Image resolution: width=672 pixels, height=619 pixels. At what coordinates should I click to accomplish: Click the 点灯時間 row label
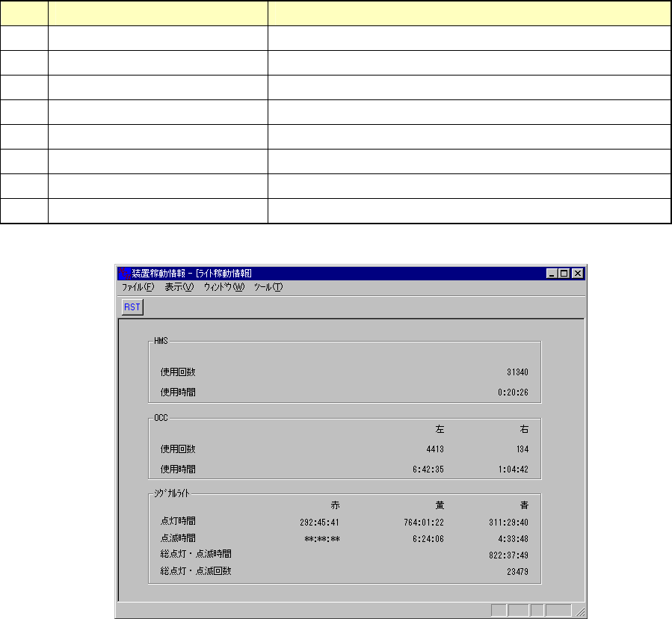[178, 521]
